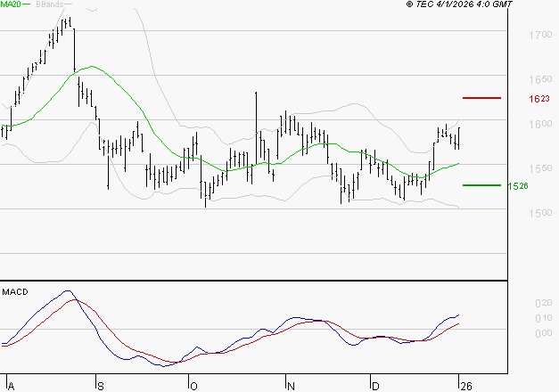The height and width of the screenshot is (392, 559).
Task: Click the 0.20 MACD axis label
Action: 544,303
